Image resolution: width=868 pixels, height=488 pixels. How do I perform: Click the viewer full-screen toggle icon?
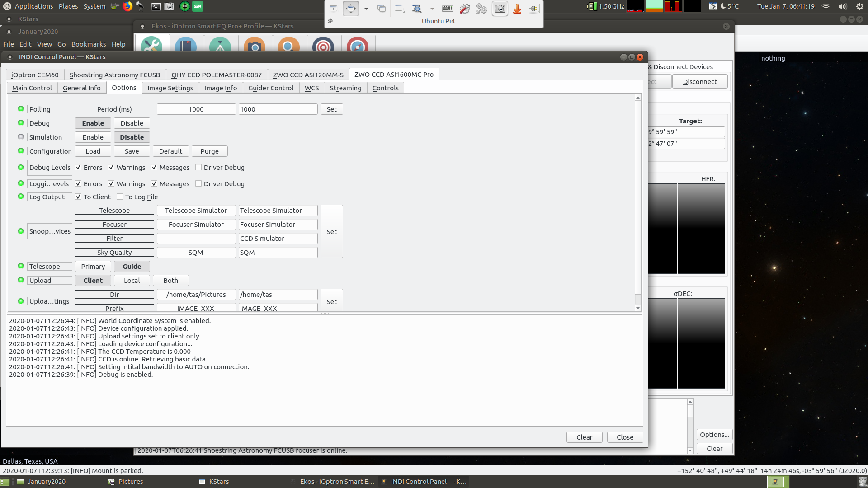click(351, 9)
